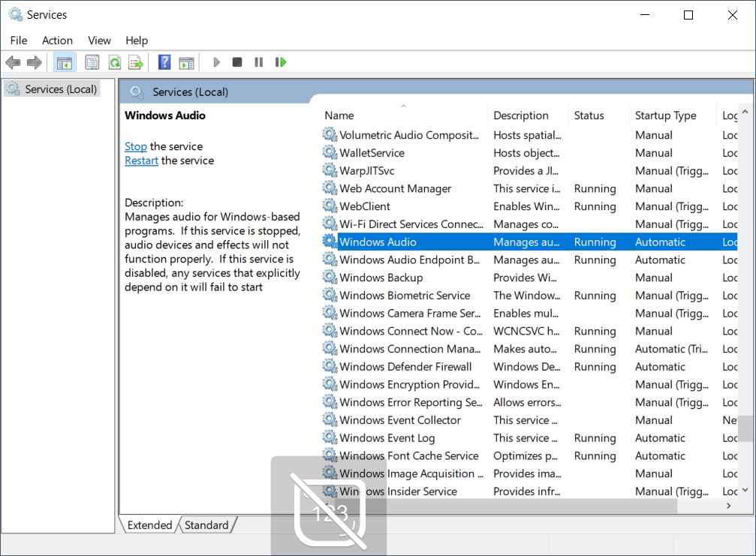Select Windows Error Reporting Service row
The image size is (756, 556).
click(x=529, y=402)
